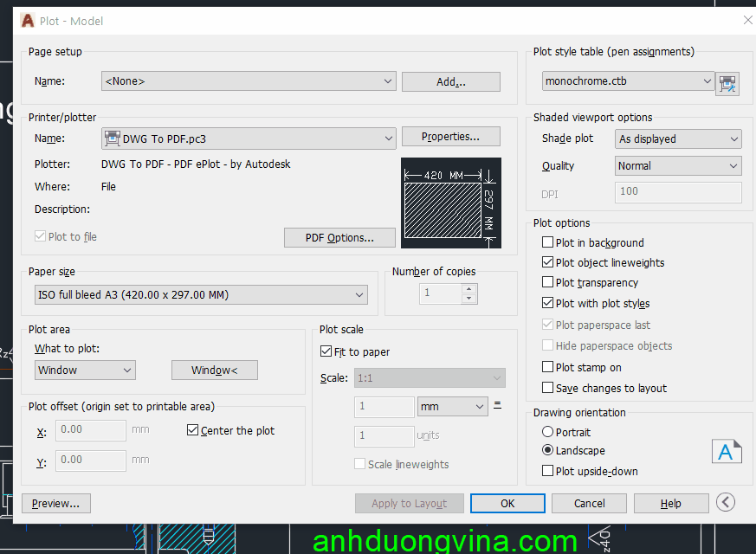The height and width of the screenshot is (554, 756).
Task: Click the Window< selection button
Action: point(214,370)
